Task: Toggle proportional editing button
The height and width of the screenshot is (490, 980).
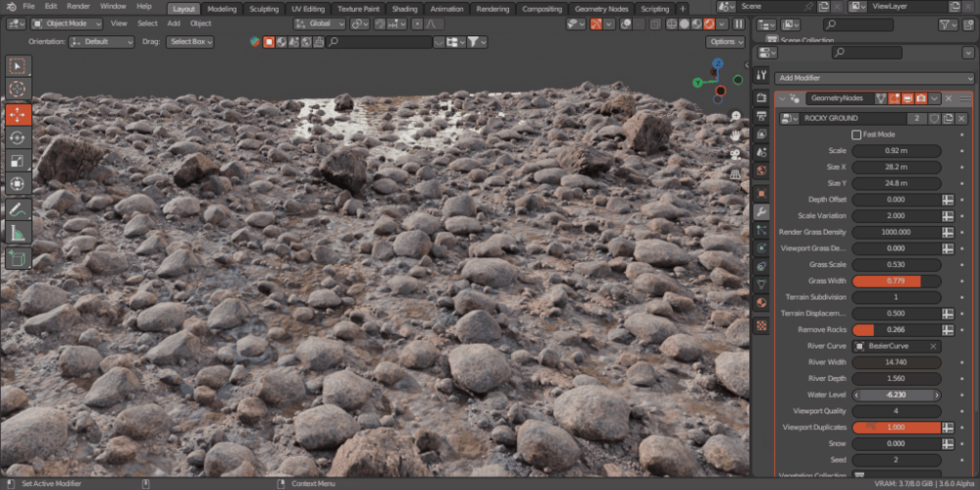Action: tap(417, 24)
